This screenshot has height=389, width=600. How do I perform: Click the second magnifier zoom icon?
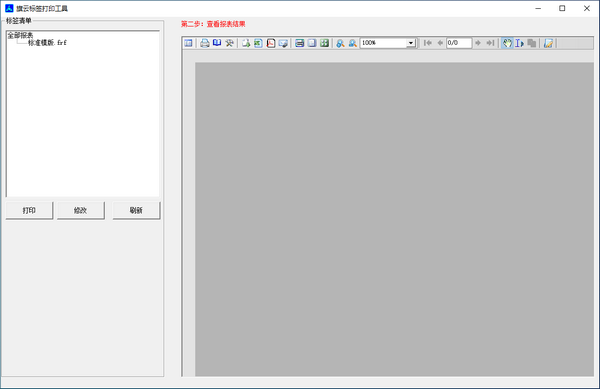(x=352, y=43)
